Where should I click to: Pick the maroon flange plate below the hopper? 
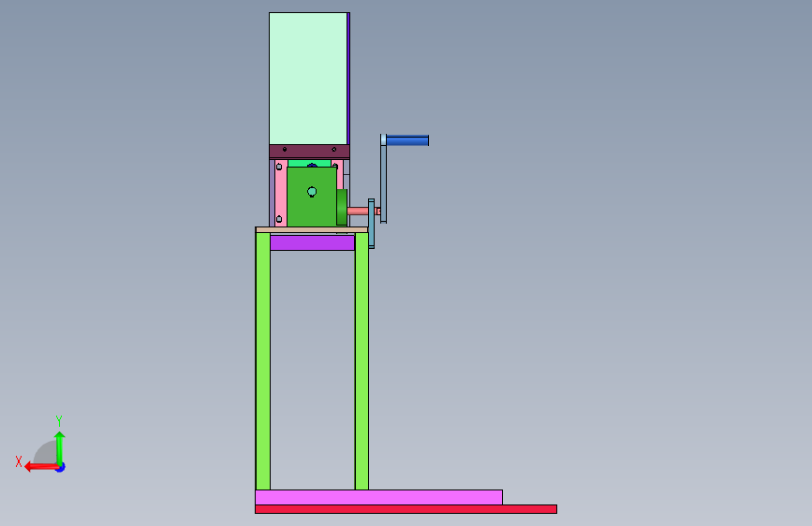pos(309,152)
